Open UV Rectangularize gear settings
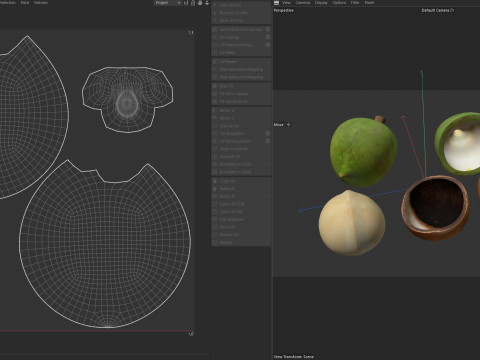Viewport: 480px width, 360px height. 268,141
